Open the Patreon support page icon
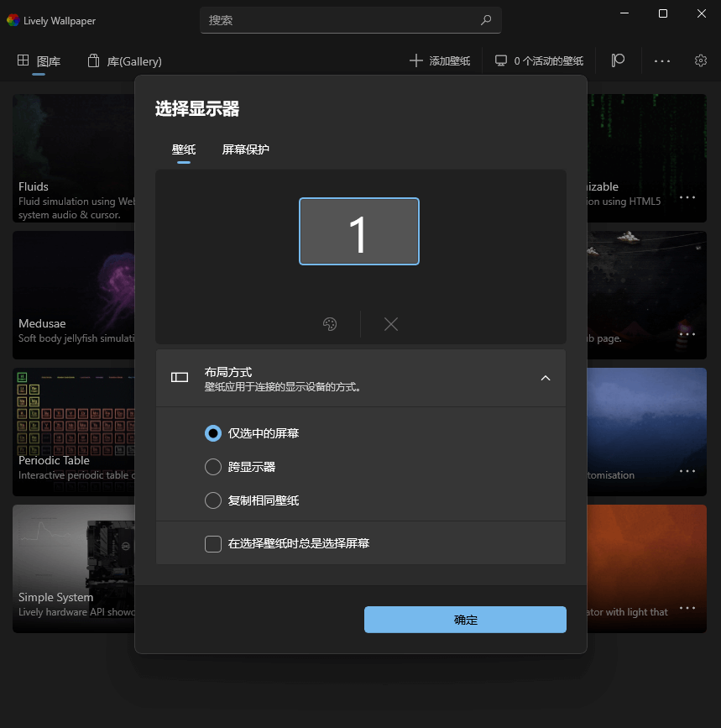721x728 pixels. tap(618, 60)
